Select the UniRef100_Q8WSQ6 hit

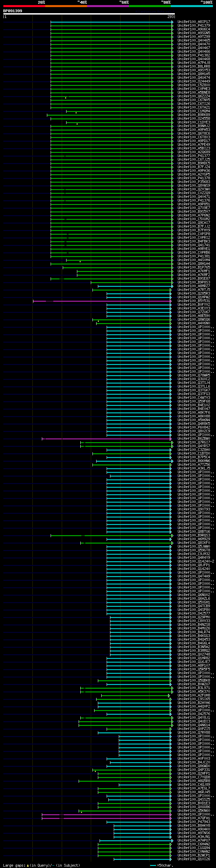tap(194, 320)
